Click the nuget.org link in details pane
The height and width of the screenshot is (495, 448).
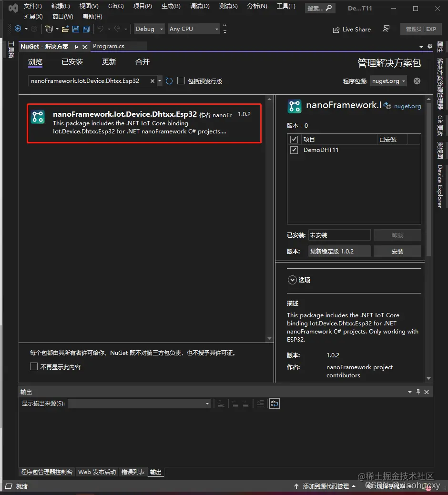coord(407,106)
